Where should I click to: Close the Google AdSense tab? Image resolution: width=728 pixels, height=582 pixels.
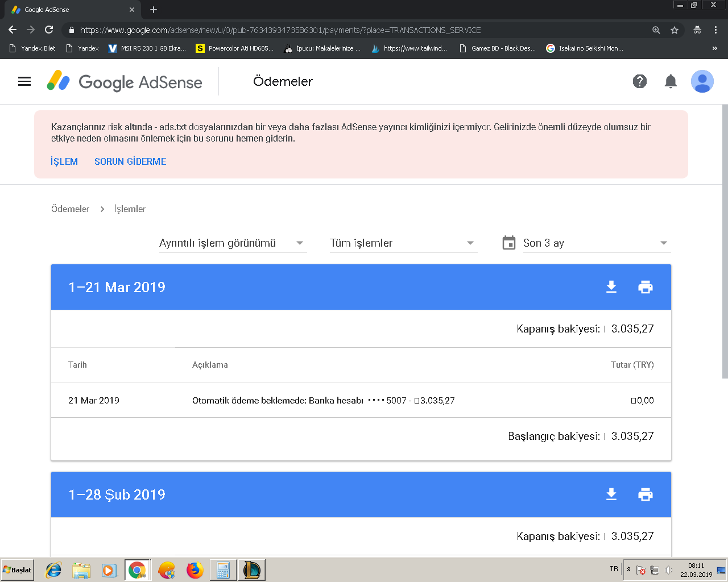click(132, 10)
